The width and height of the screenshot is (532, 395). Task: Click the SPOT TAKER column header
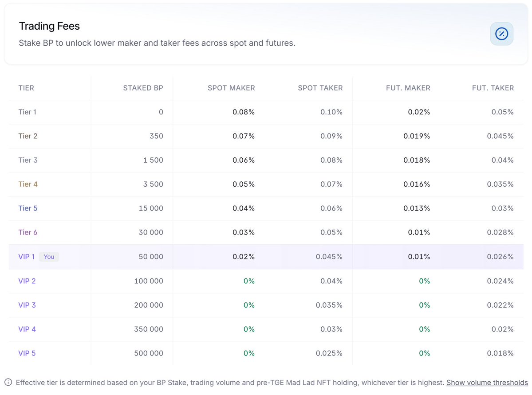[x=320, y=88]
